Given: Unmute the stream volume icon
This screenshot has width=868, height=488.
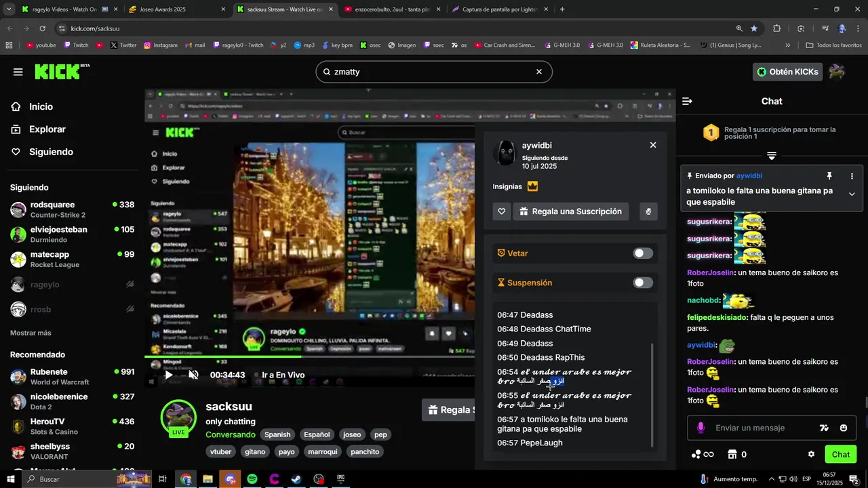Looking at the screenshot, I should [193, 375].
